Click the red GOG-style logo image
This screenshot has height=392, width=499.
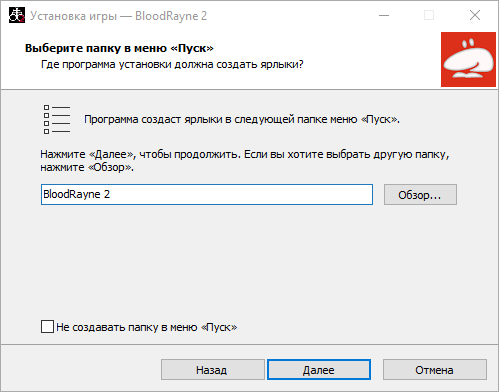pyautogui.click(x=468, y=59)
